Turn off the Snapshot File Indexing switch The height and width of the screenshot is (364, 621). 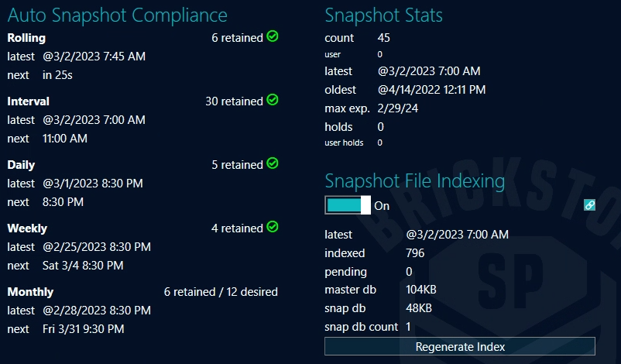tap(348, 205)
